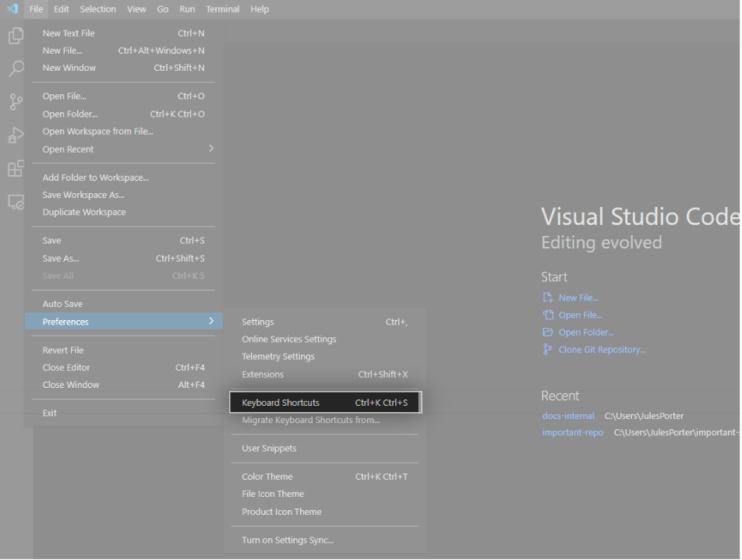The image size is (742, 560).
Task: Click the New File... link under Start
Action: pyautogui.click(x=578, y=298)
